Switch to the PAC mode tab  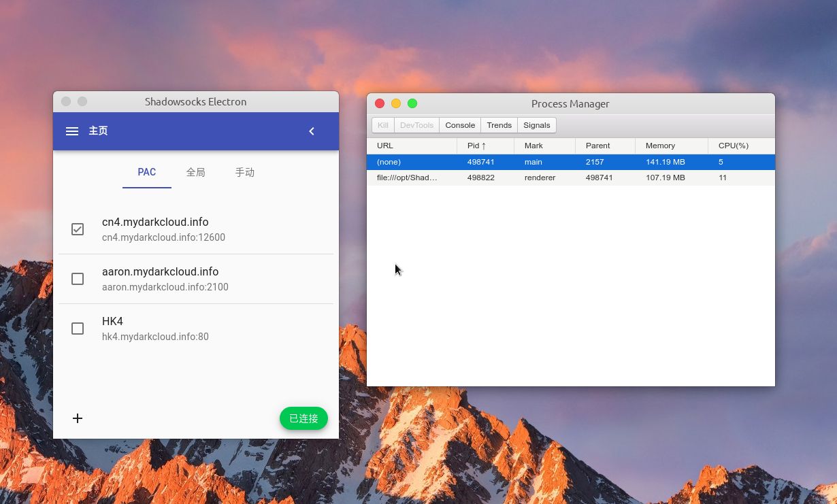click(147, 172)
